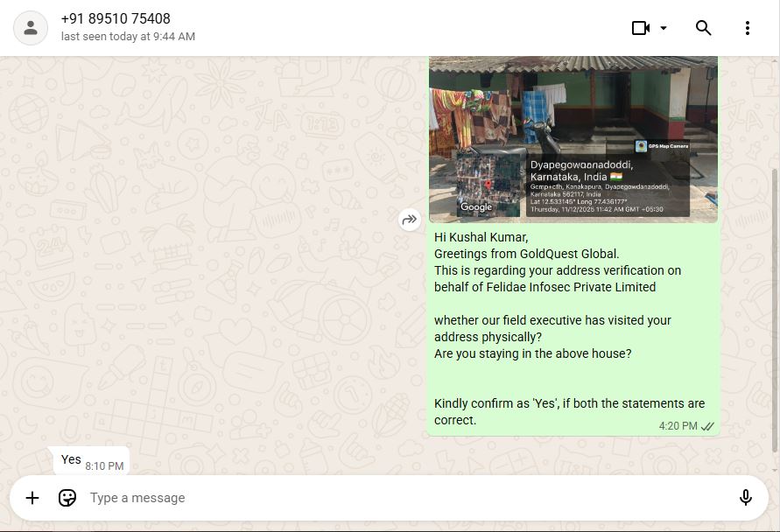Click the 8:10 PM timestamp
Image resolution: width=780 pixels, height=532 pixels.
click(x=104, y=466)
